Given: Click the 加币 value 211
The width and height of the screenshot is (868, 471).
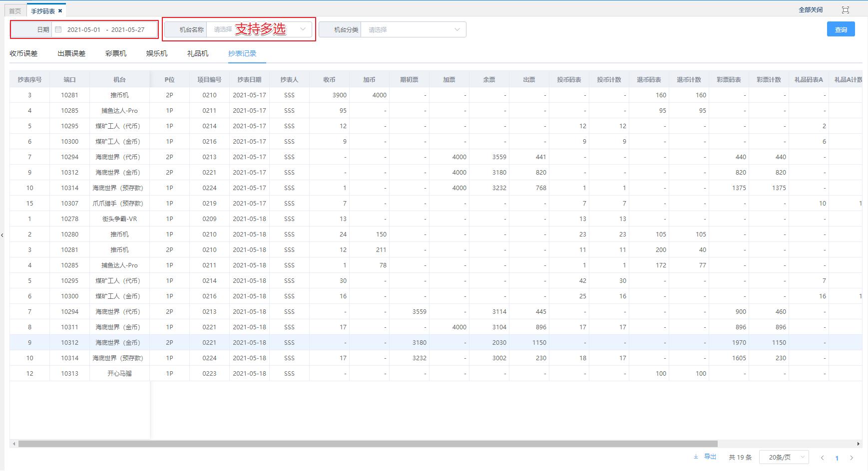Looking at the screenshot, I should 381,249.
